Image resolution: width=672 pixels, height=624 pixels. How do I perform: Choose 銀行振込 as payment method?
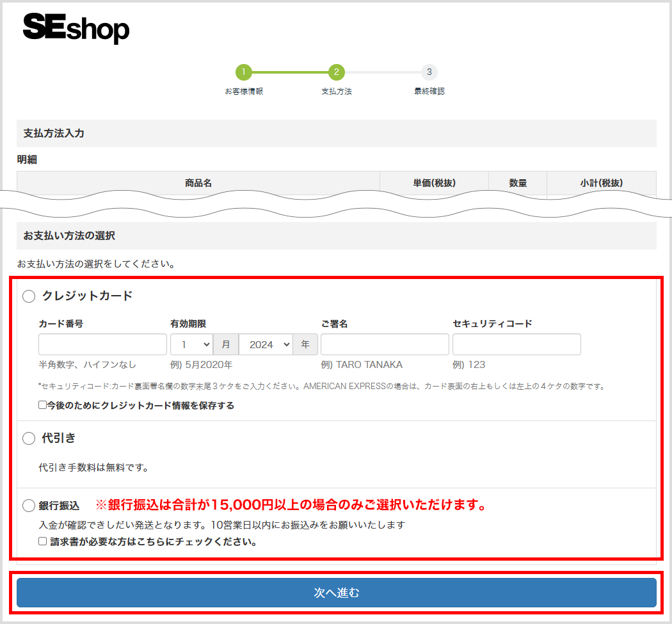pyautogui.click(x=28, y=505)
